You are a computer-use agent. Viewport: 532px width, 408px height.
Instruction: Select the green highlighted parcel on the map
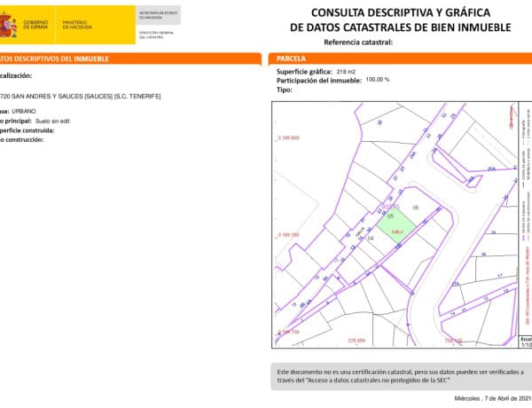coord(396,225)
